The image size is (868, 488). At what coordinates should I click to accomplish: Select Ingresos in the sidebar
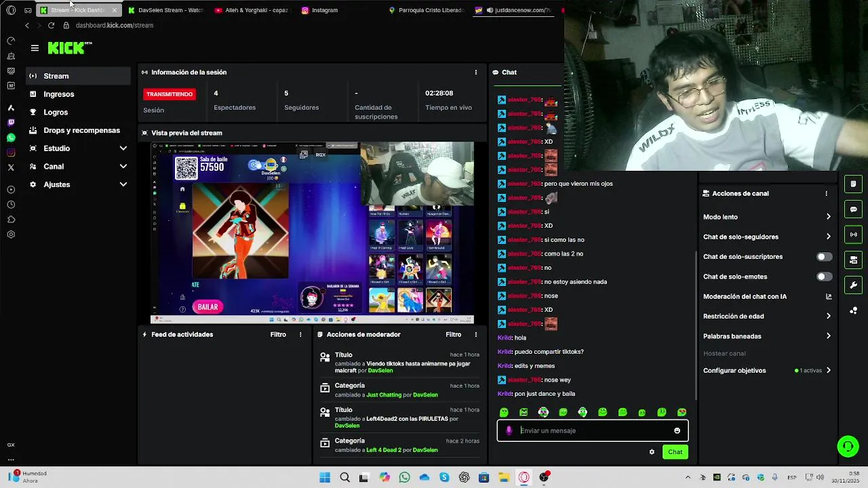click(79, 94)
